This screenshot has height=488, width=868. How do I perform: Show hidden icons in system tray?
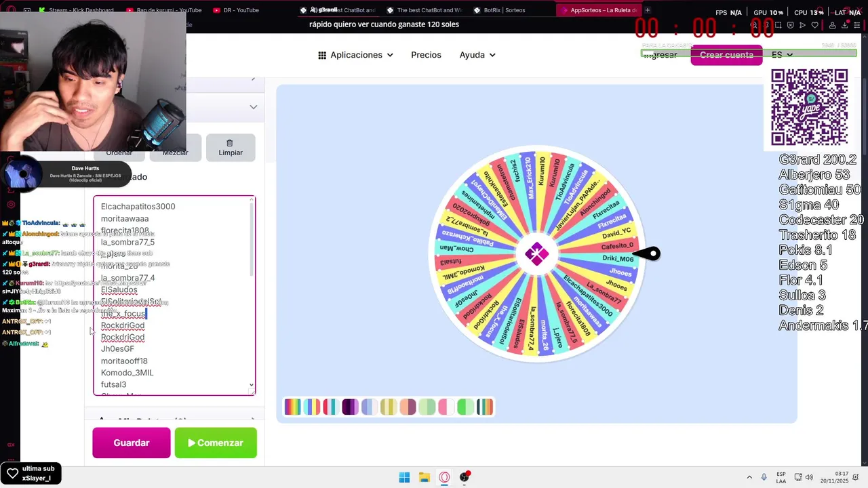click(749, 477)
